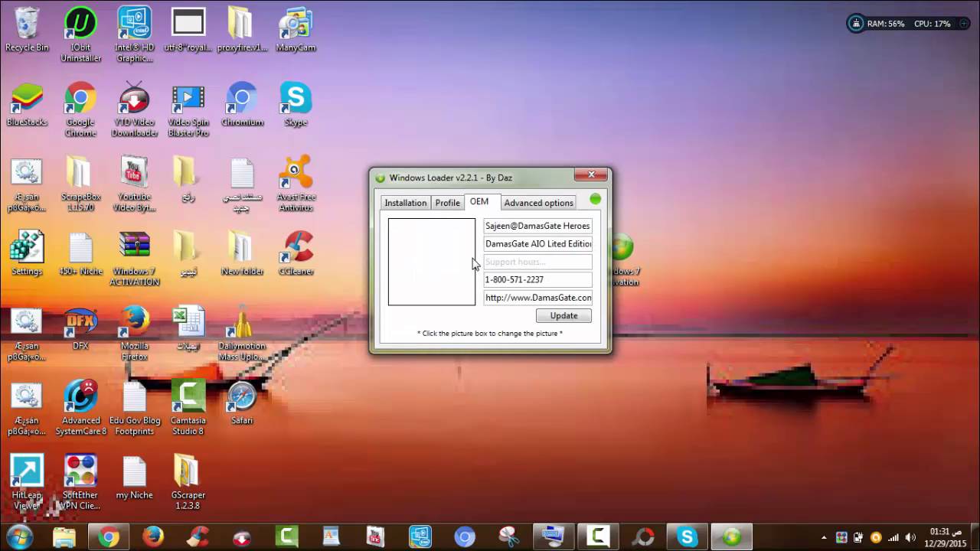Click the 1-800-571-2237 phone field

point(537,279)
